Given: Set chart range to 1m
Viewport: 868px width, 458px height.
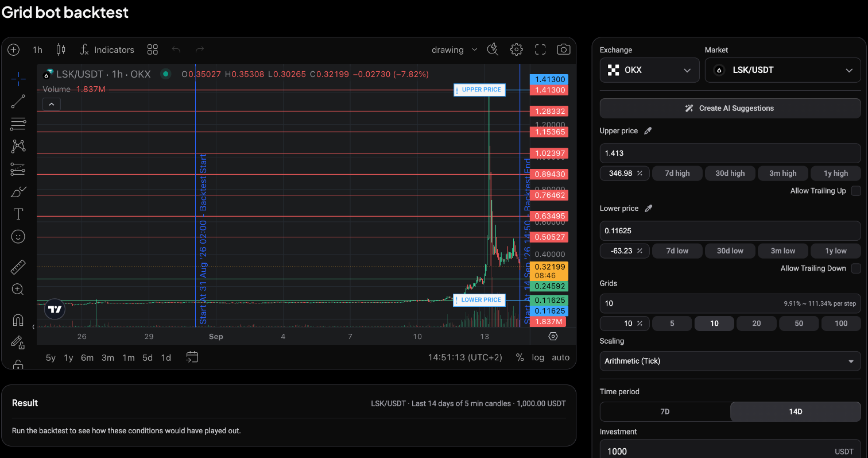Looking at the screenshot, I should click(x=128, y=357).
